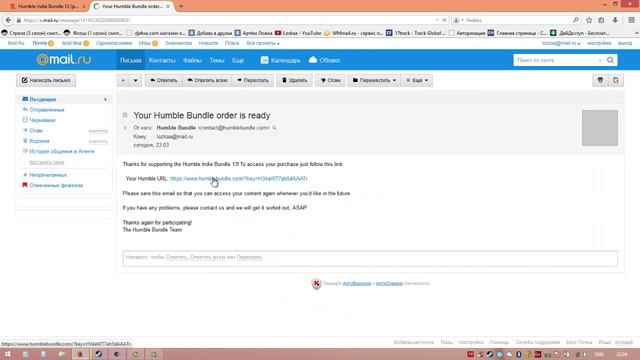This screenshot has width=640, height=360.
Task: Click the magnifier search icon in mail header
Action: point(610,60)
